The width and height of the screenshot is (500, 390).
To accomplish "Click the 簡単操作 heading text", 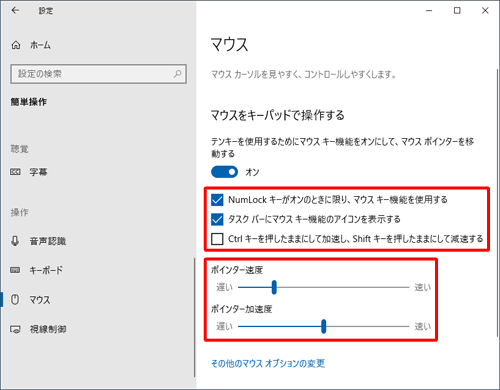I will click(x=29, y=102).
